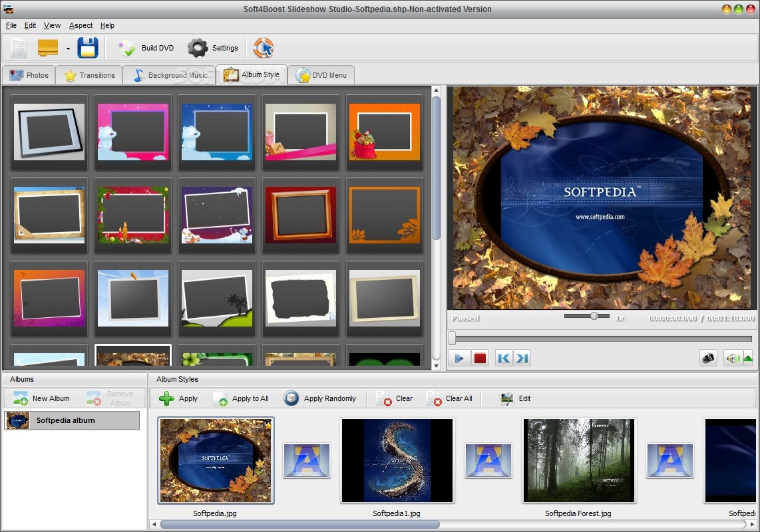Select the tilted black picture frame style
This screenshot has height=532, width=760.
coord(49,132)
